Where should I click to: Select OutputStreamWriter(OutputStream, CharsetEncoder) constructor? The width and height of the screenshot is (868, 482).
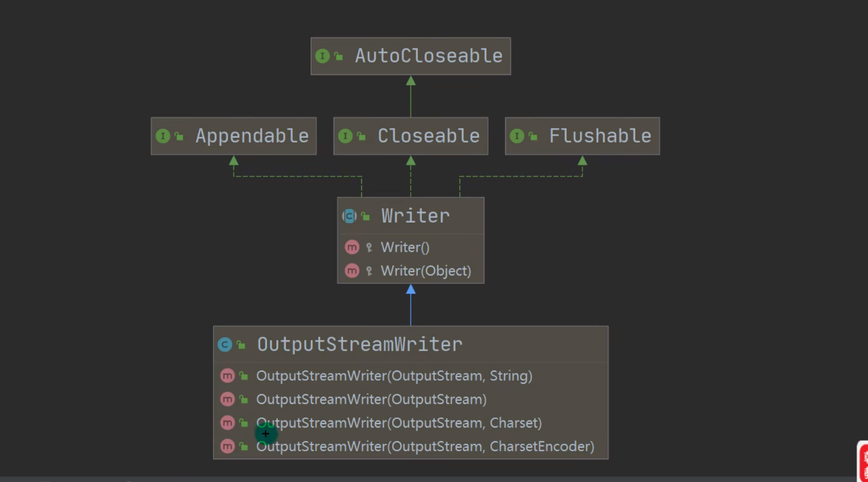pos(411,446)
